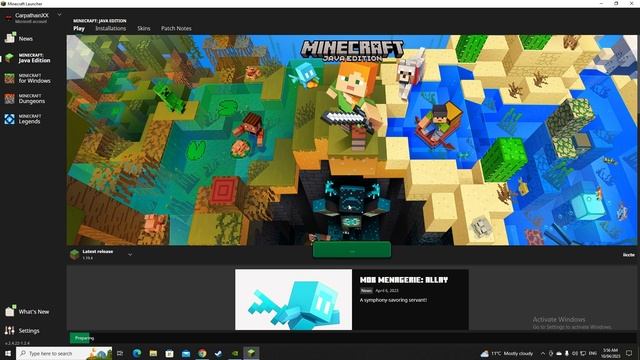Image resolution: width=640 pixels, height=360 pixels.
Task: Open the weather widget on taskbar
Action: click(507, 353)
